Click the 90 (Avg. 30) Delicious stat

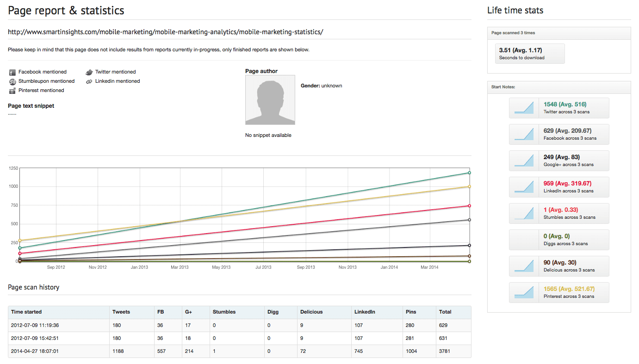[x=560, y=263]
